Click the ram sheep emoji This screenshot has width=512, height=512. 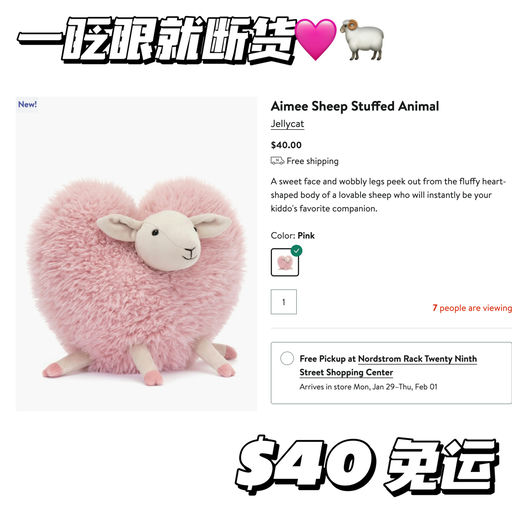(362, 40)
